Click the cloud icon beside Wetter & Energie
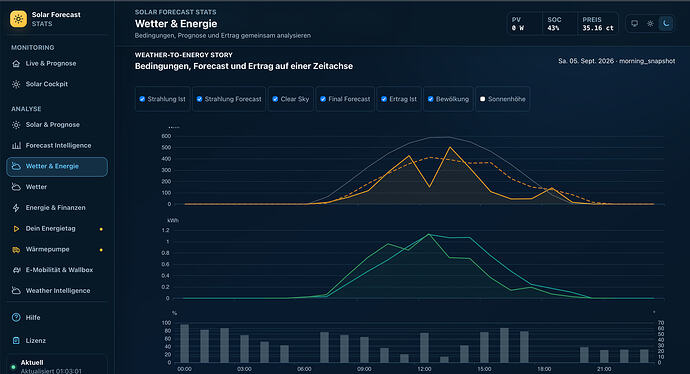The image size is (690, 374). 16,166
